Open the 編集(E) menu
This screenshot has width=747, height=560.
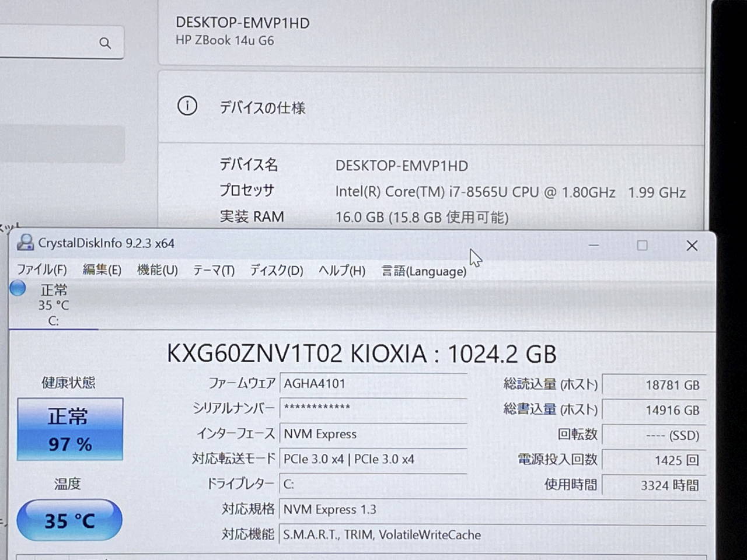[x=102, y=270]
